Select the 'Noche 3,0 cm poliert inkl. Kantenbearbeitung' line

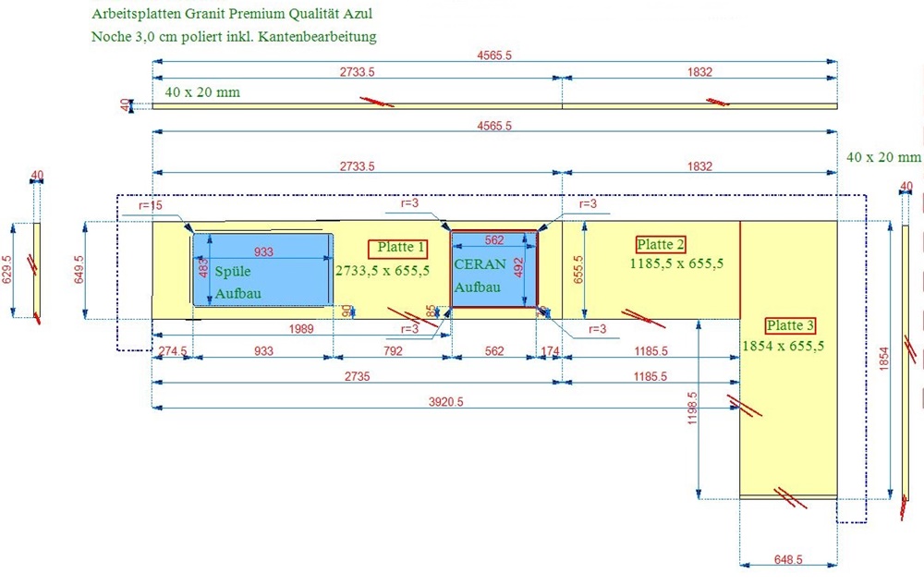click(234, 37)
